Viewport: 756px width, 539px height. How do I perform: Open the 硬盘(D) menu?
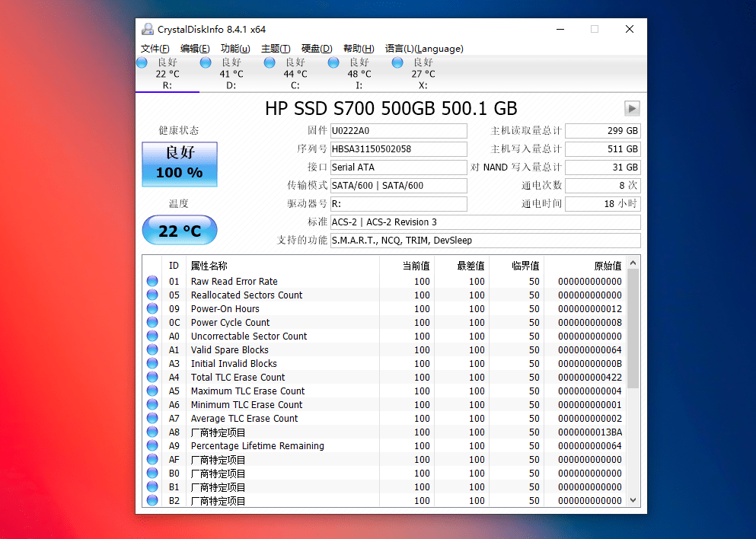tap(317, 49)
